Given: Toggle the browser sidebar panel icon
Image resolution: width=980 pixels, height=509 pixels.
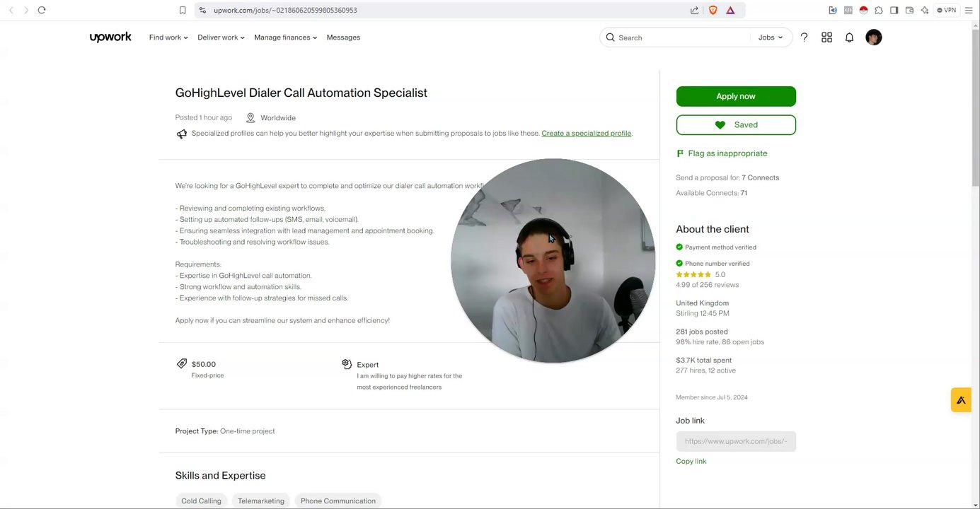Looking at the screenshot, I should [894, 10].
